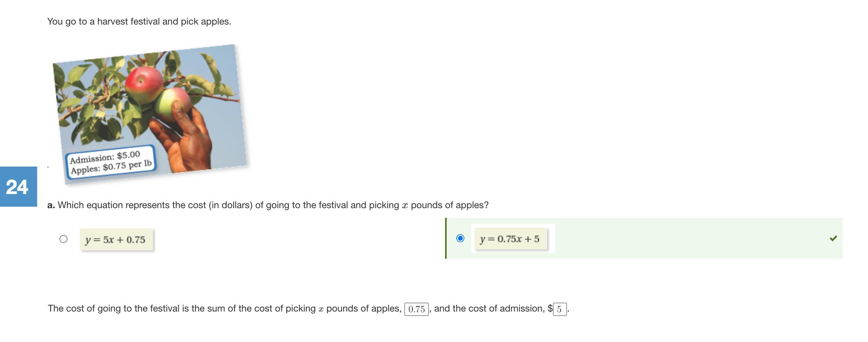Click the Admission $5.00 price sign

click(x=111, y=162)
